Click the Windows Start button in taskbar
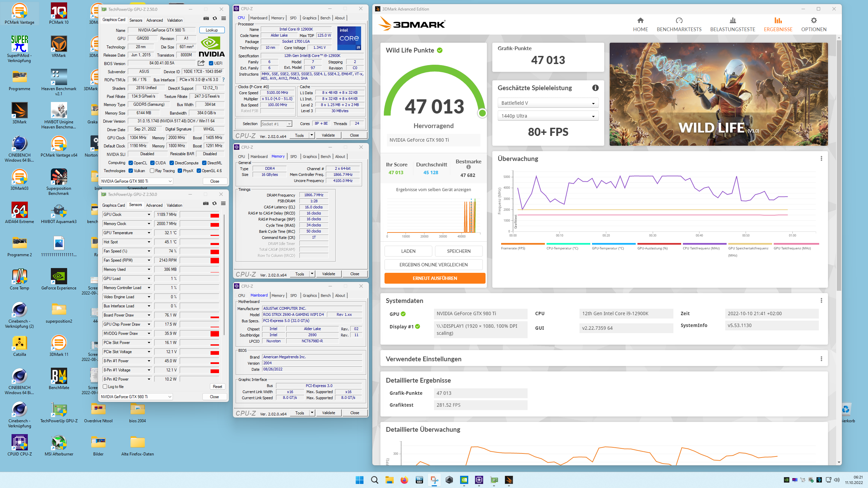This screenshot has height=488, width=868. tap(359, 480)
